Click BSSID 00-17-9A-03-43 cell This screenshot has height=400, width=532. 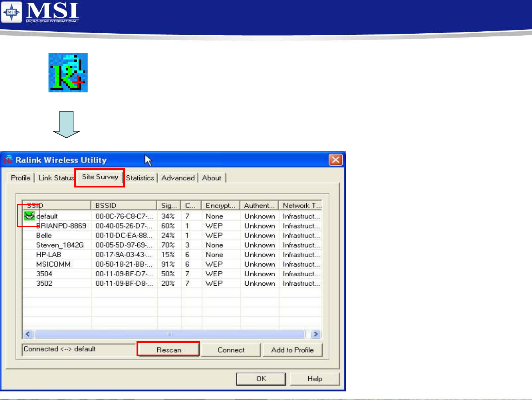124,254
